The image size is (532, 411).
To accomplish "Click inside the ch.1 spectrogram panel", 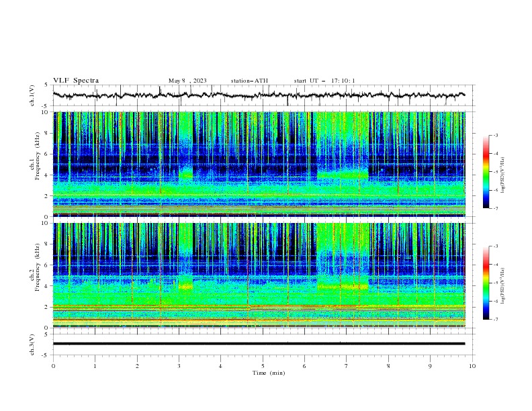I will 259,164.
